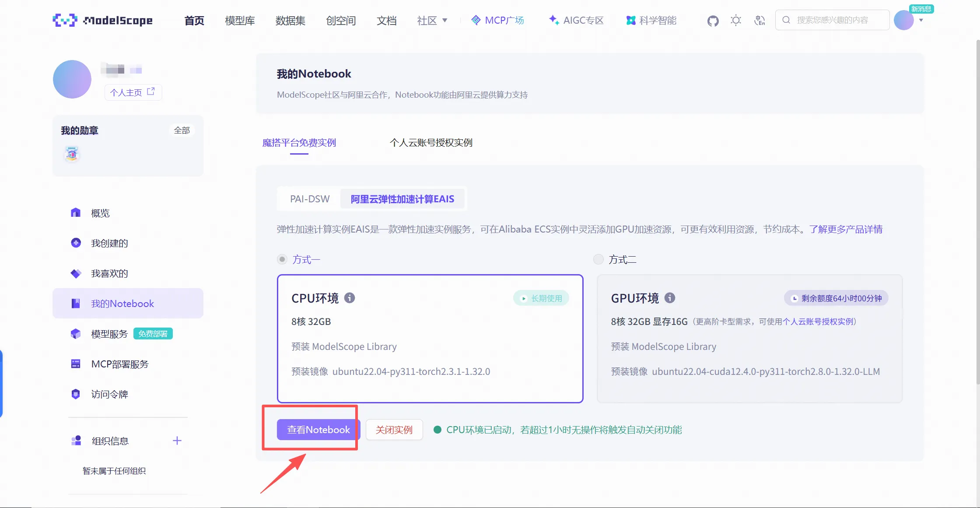Click the 查看Notebook button

point(318,430)
